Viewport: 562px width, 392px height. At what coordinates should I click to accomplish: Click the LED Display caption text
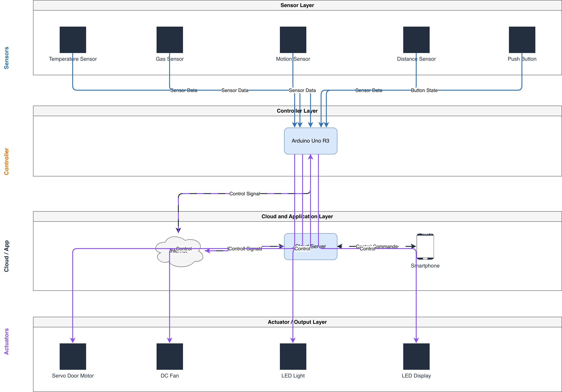click(x=416, y=376)
